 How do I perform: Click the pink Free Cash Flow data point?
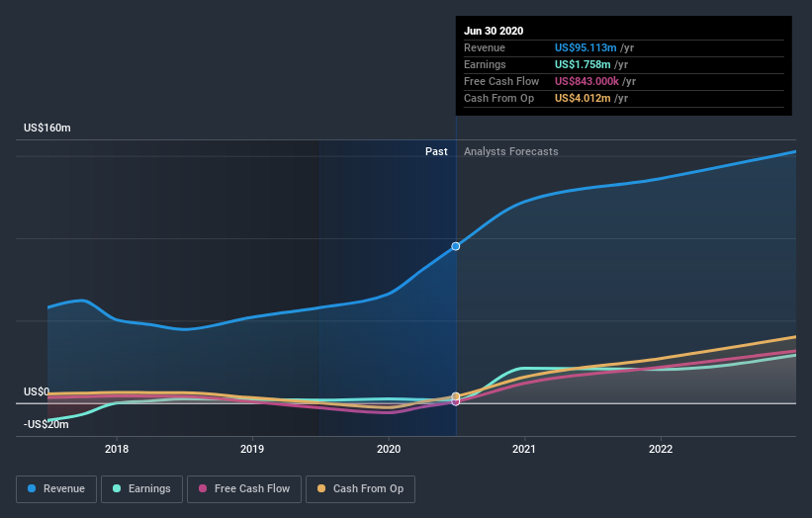tap(456, 402)
